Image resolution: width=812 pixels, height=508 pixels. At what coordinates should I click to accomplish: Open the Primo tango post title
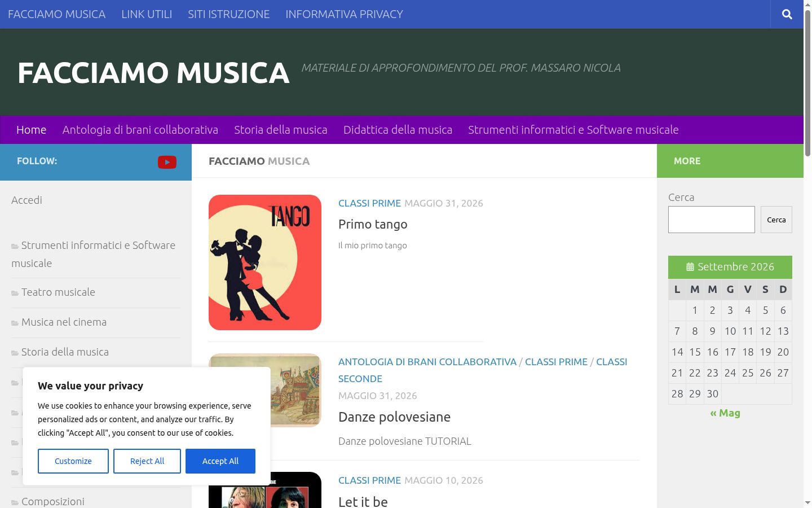point(373,224)
